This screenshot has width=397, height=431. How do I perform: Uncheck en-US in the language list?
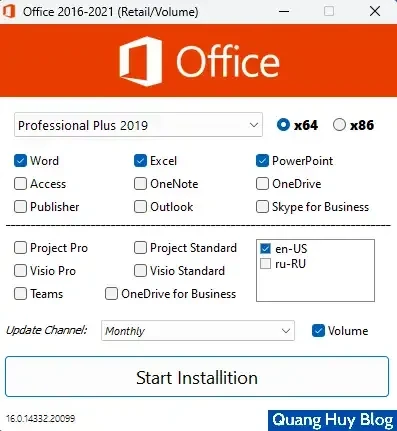(x=265, y=248)
